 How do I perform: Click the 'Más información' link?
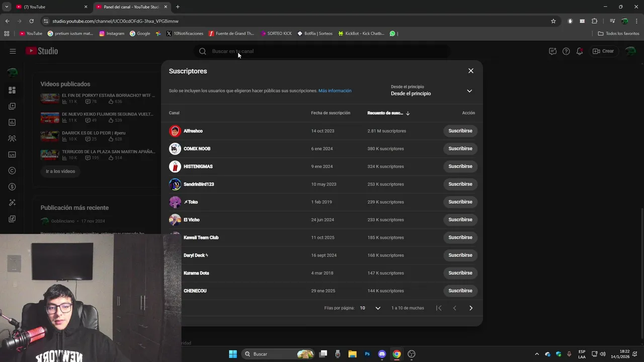click(x=335, y=91)
